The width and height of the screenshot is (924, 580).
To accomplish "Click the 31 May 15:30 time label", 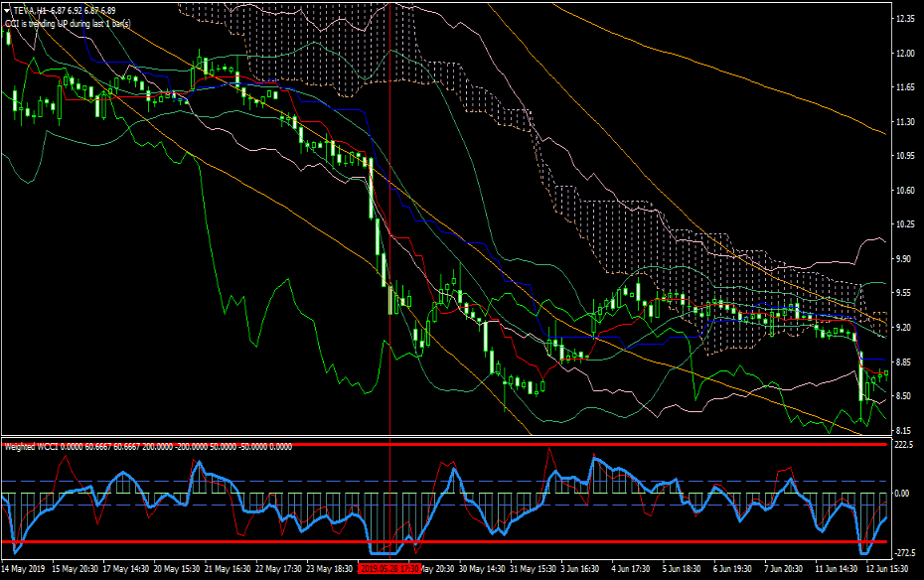I will point(532,569).
